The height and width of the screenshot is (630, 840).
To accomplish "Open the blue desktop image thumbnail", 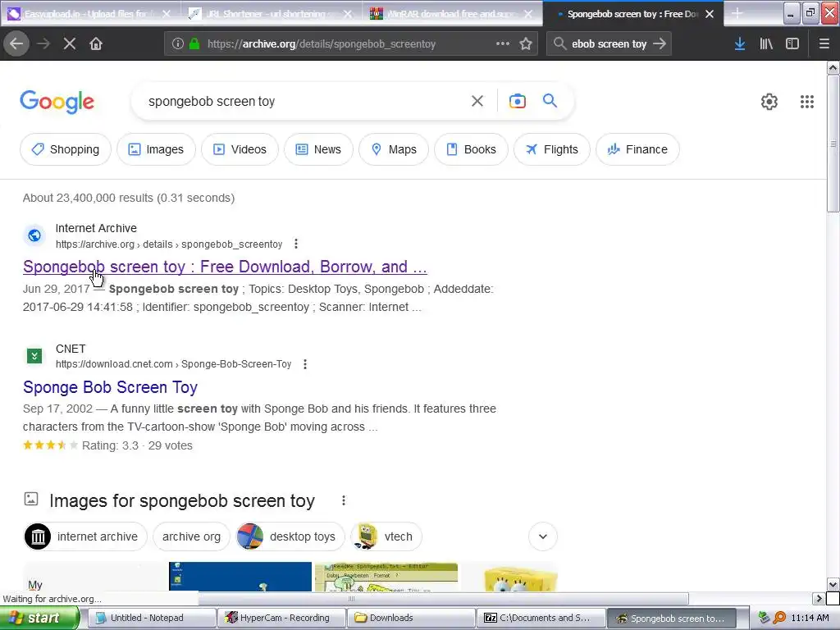I will point(240,577).
